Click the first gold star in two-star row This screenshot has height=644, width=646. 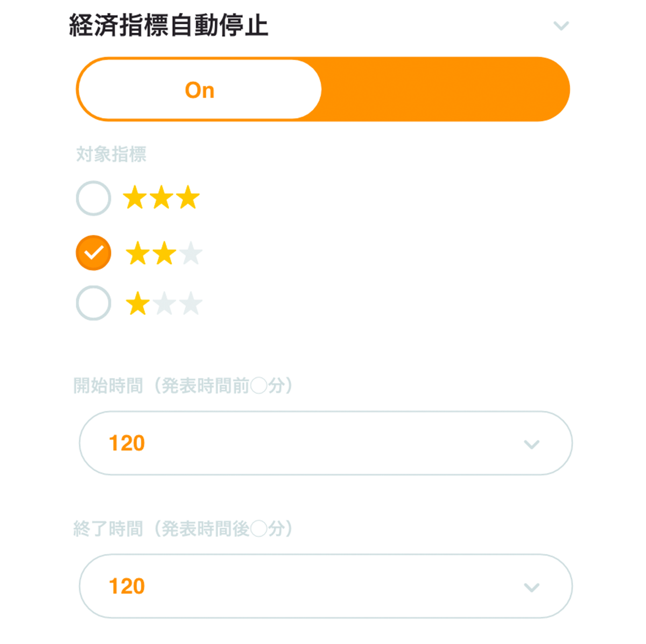tap(138, 253)
